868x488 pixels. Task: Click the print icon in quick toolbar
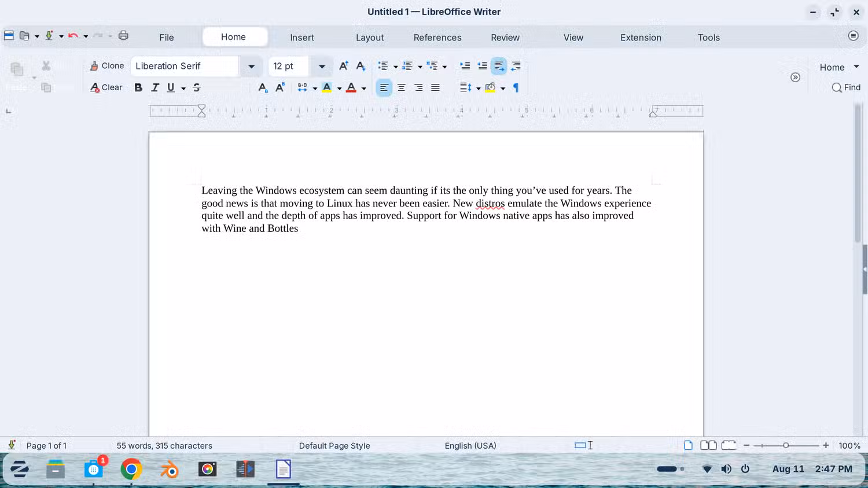pos(123,35)
